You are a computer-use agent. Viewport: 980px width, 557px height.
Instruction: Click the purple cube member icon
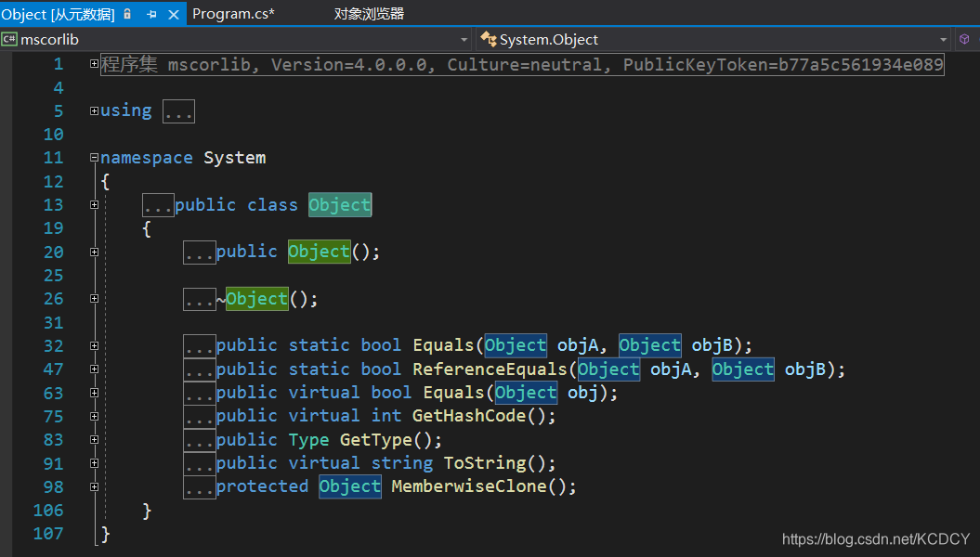(x=964, y=39)
